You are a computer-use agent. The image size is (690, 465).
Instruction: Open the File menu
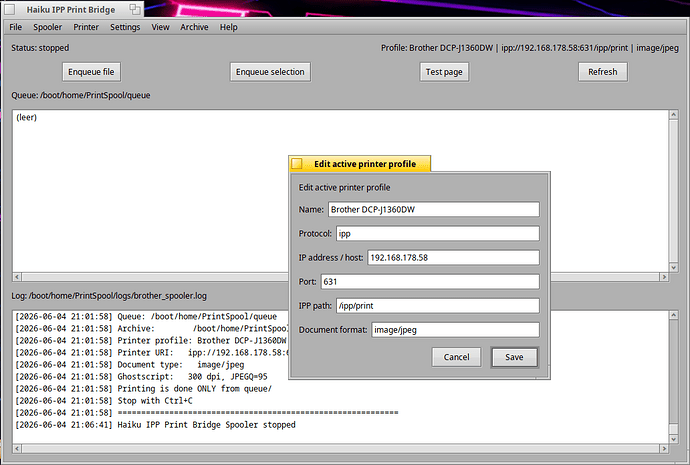[x=15, y=27]
